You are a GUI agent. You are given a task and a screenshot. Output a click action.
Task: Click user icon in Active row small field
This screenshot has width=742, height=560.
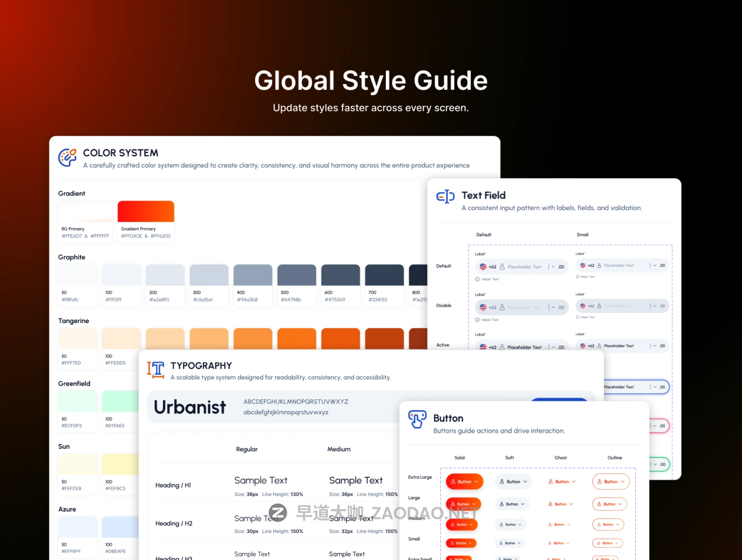click(x=599, y=345)
